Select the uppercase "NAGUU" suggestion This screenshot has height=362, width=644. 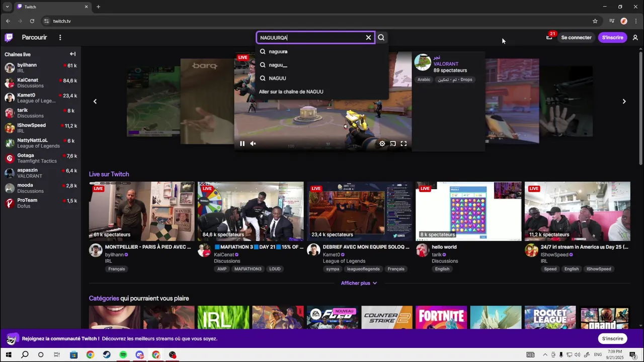(x=323, y=78)
